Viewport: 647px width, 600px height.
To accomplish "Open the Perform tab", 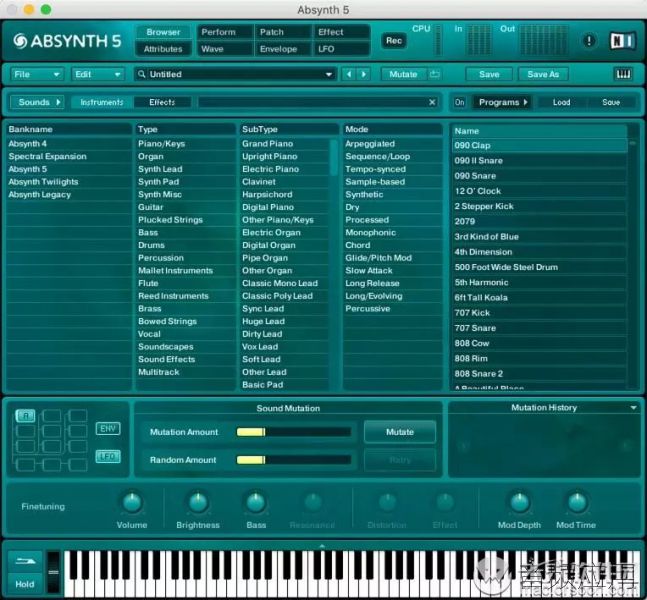I will [x=225, y=32].
